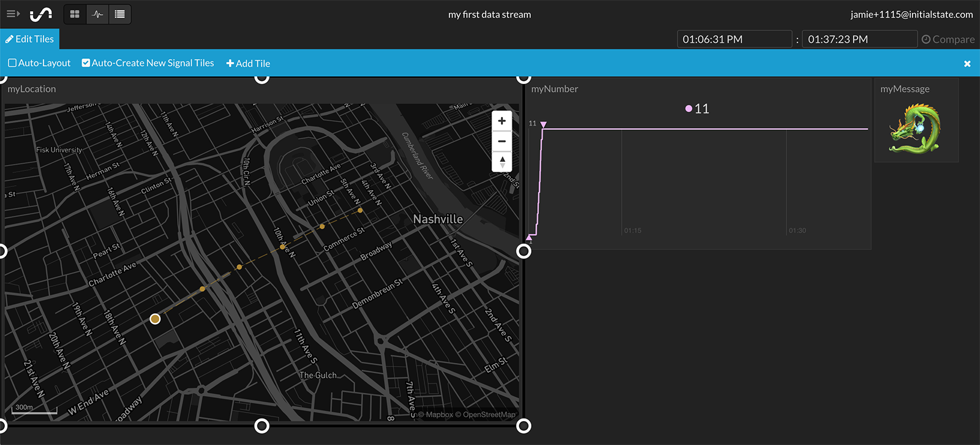Image resolution: width=980 pixels, height=445 pixels.
Task: Click the Compare button
Action: (948, 39)
